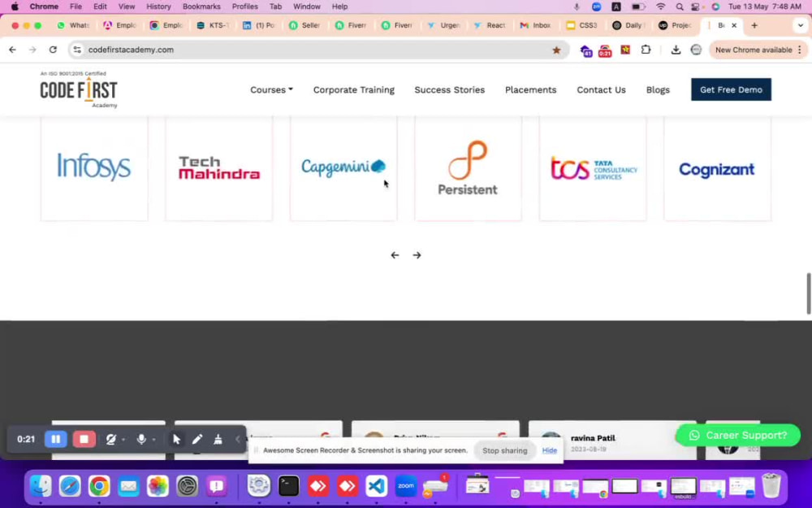Click the bookmark star icon

[x=556, y=50]
